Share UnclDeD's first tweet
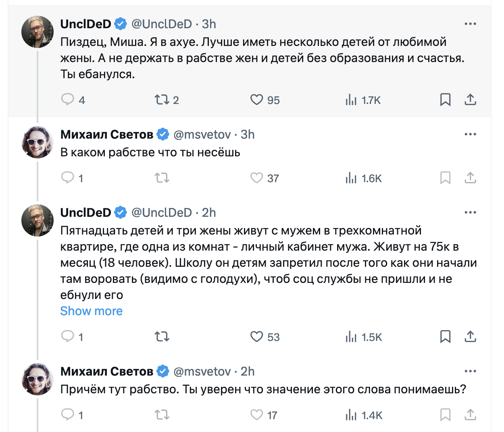This screenshot has height=432, width=504. coord(470,100)
